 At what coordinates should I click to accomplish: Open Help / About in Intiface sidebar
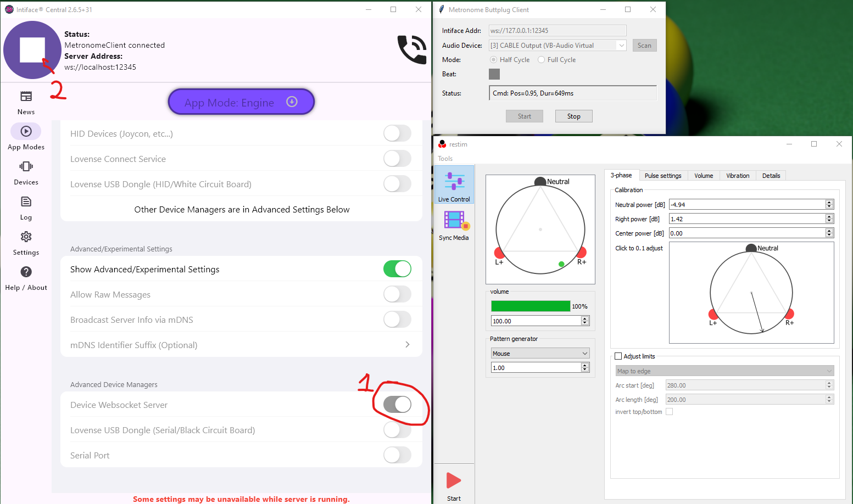26,278
